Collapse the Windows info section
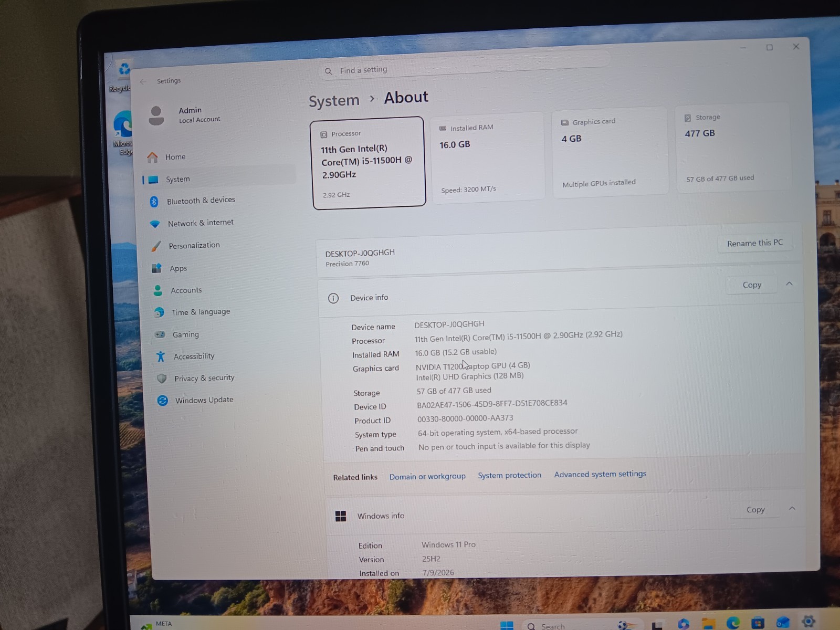 tap(792, 508)
